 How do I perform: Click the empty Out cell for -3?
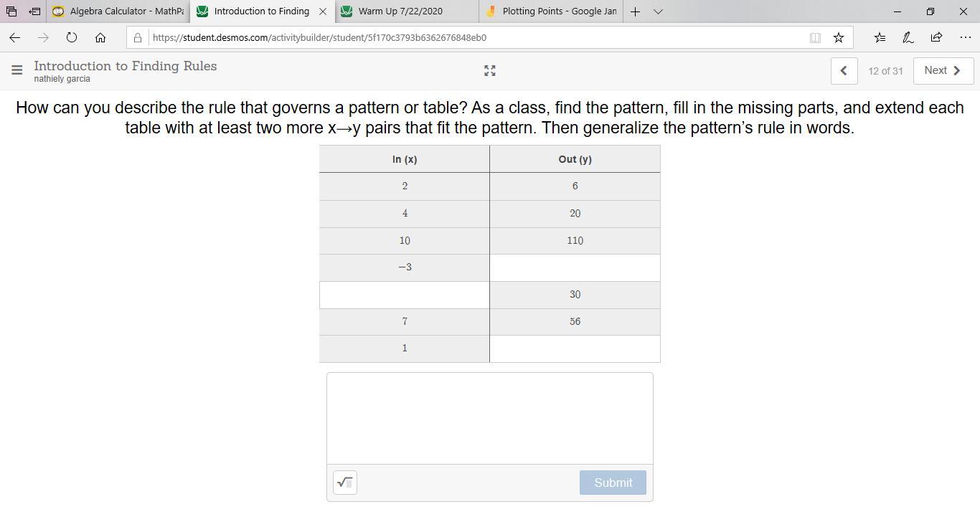pos(575,267)
